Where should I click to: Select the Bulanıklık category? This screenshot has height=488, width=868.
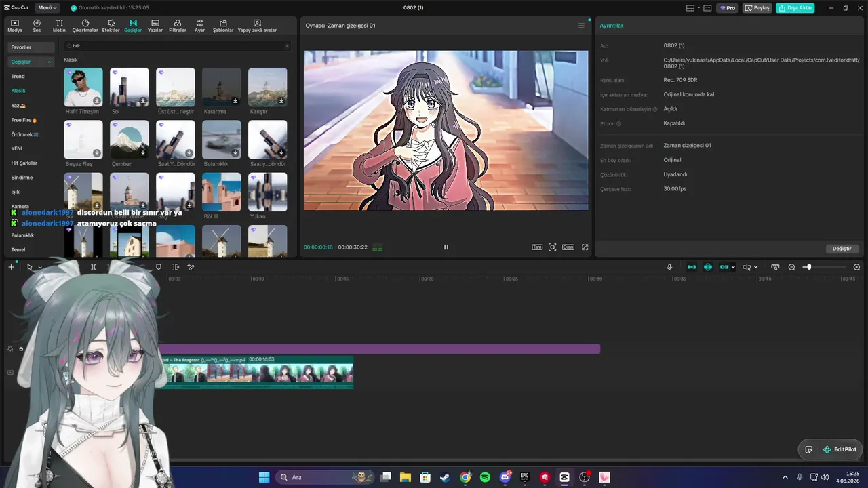(22, 235)
